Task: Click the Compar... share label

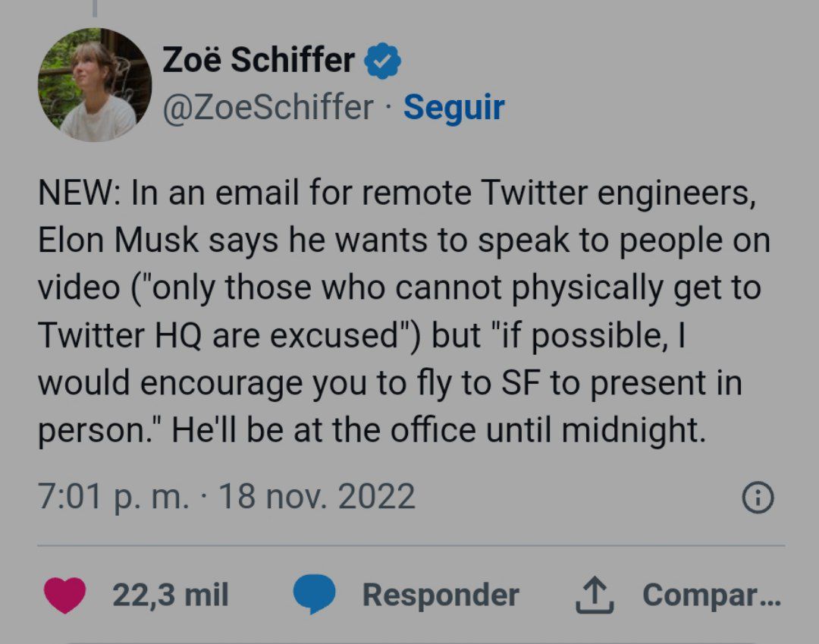Action: coord(711,595)
